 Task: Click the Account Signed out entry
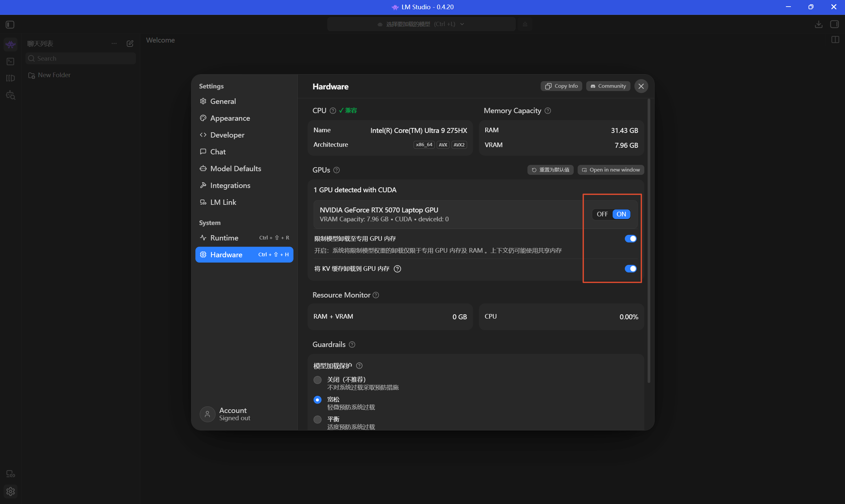click(x=225, y=414)
